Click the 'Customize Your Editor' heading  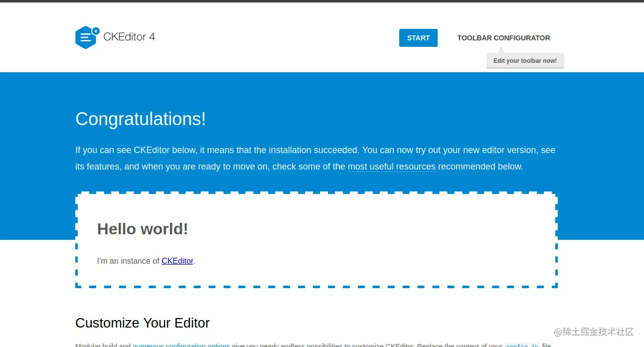click(x=143, y=323)
